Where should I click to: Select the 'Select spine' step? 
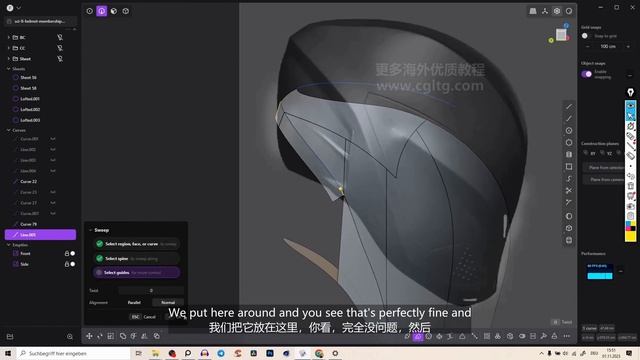coord(136,258)
